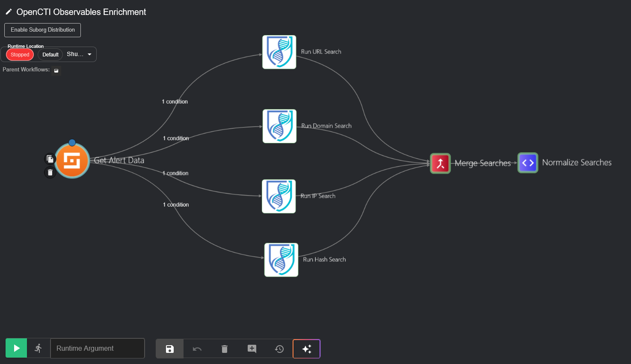Click the condition label on the IP Search branch
This screenshot has height=364, width=631.
175,173
